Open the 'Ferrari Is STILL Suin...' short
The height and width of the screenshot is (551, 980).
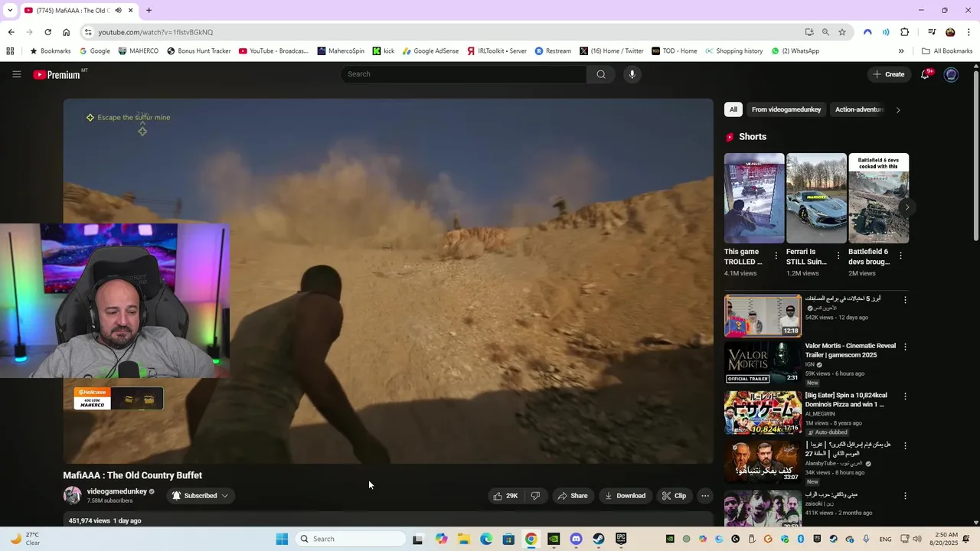click(x=816, y=198)
